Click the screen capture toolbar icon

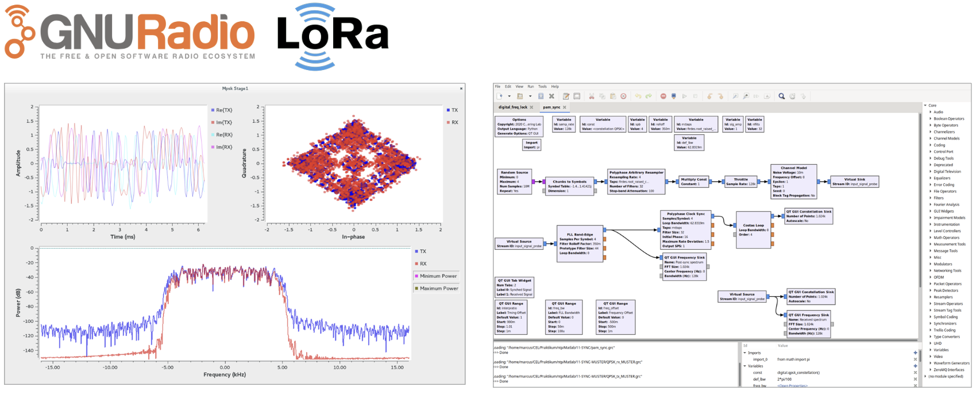click(577, 96)
